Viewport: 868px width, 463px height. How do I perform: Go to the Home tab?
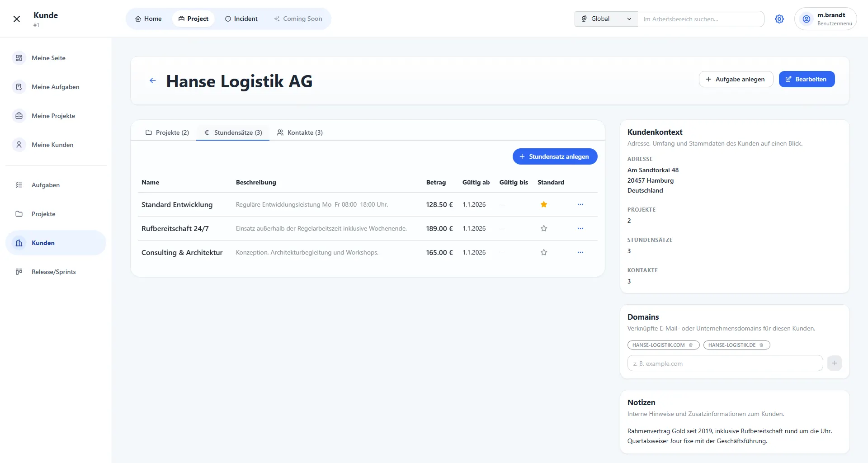(x=148, y=19)
